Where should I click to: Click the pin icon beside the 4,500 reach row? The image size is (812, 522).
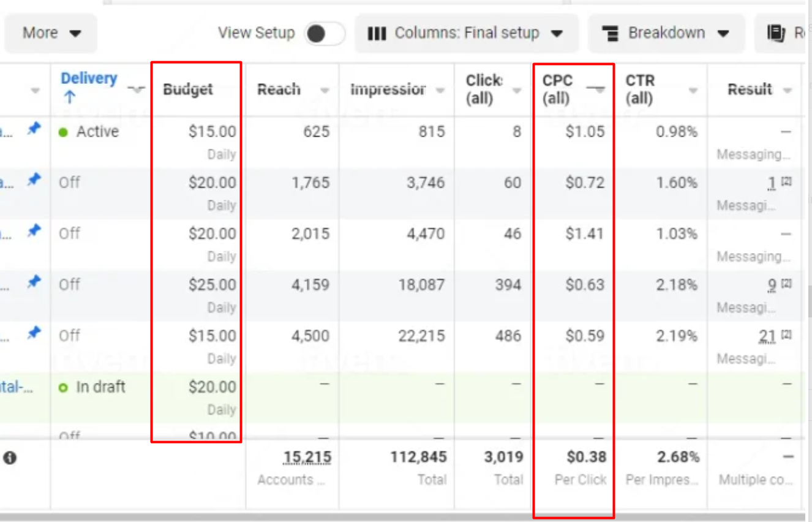click(34, 333)
